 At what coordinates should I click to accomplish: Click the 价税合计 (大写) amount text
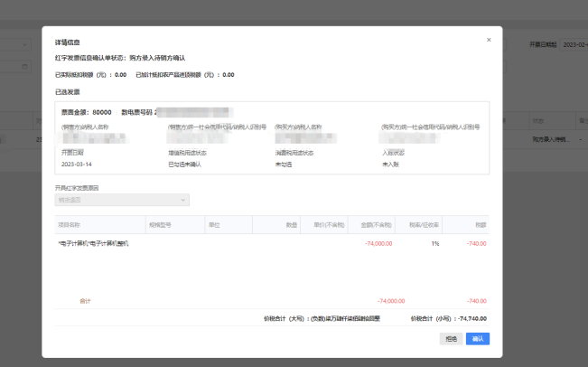(345, 318)
